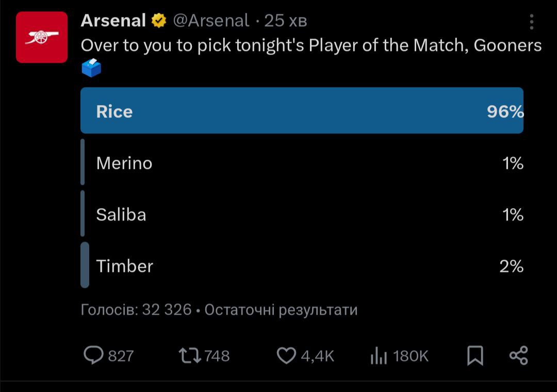This screenshot has width=557, height=392.
Task: Click the Player of the Match tweet text
Action: coord(311,45)
